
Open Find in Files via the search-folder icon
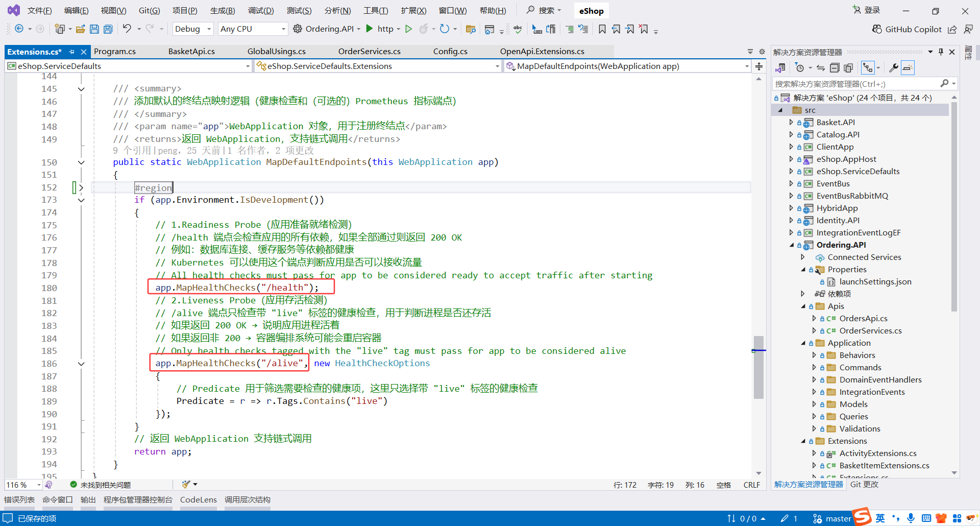(471, 29)
